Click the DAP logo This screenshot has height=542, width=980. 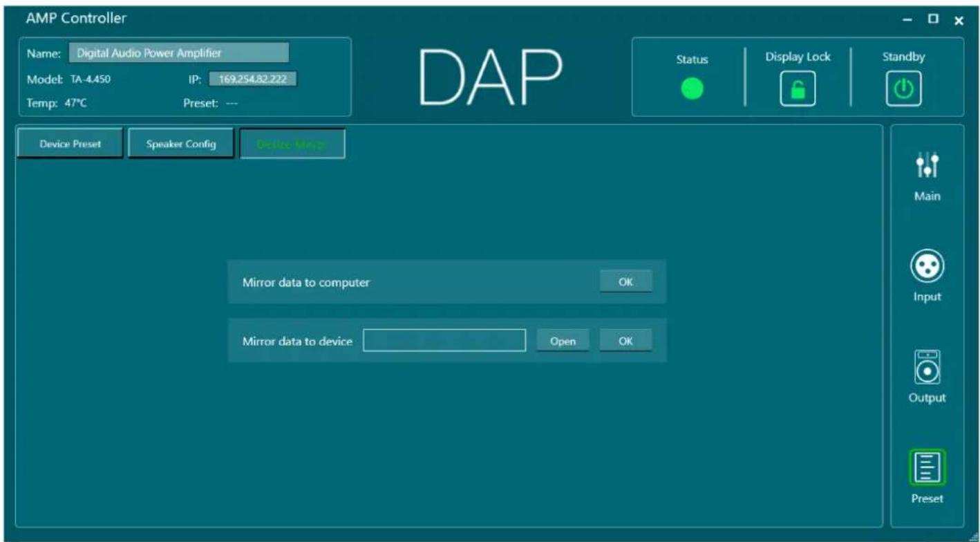tap(491, 79)
